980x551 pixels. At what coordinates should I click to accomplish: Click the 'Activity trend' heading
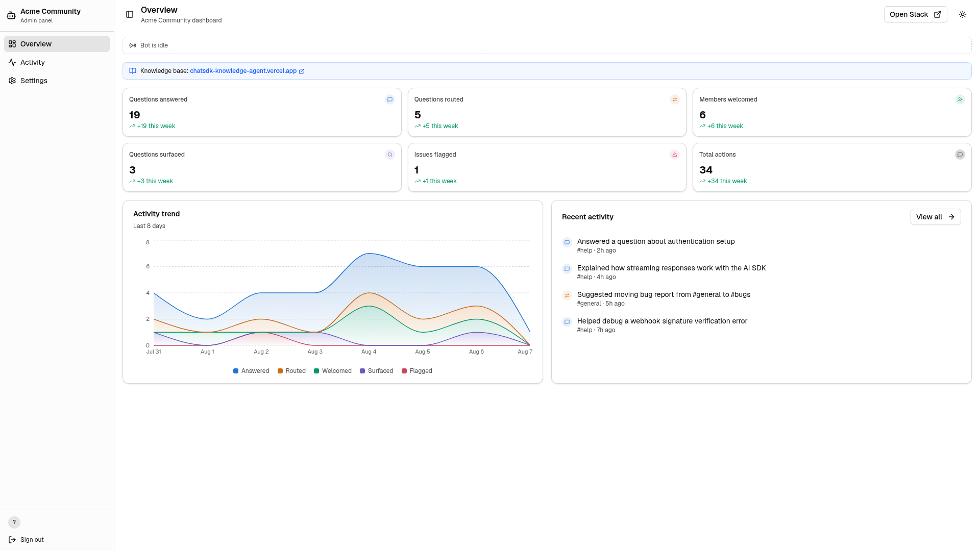click(156, 214)
